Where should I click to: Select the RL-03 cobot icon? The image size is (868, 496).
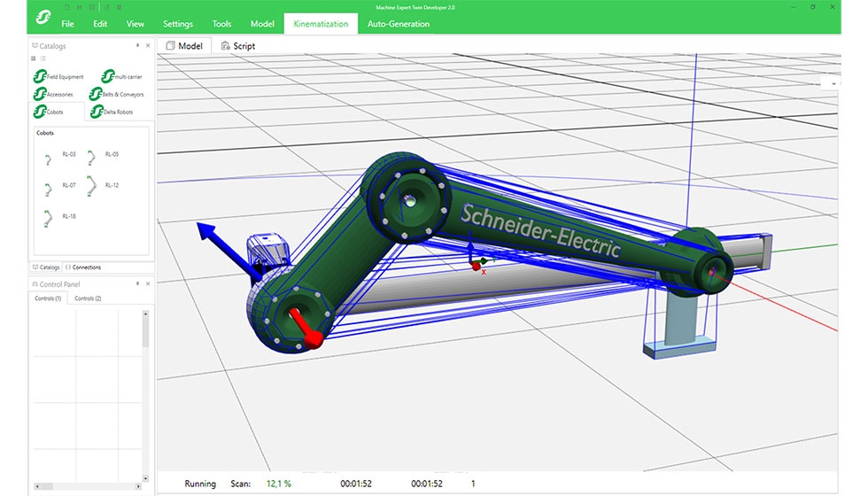[48, 159]
